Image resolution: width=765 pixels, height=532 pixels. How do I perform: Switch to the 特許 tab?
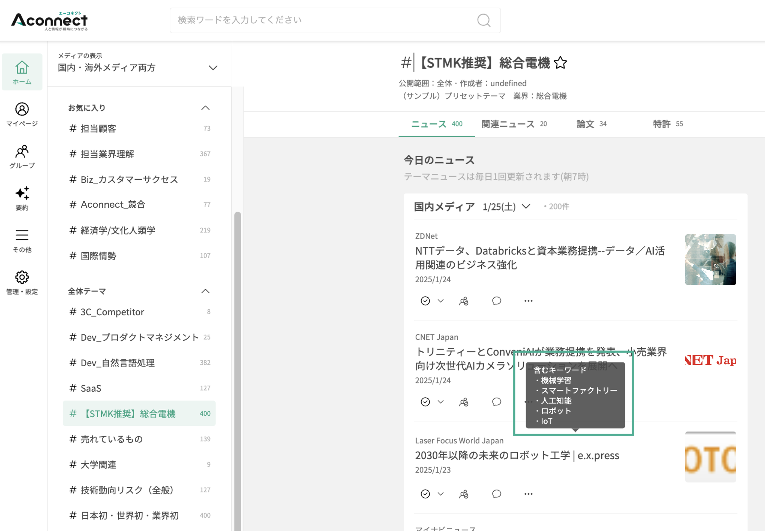point(667,124)
